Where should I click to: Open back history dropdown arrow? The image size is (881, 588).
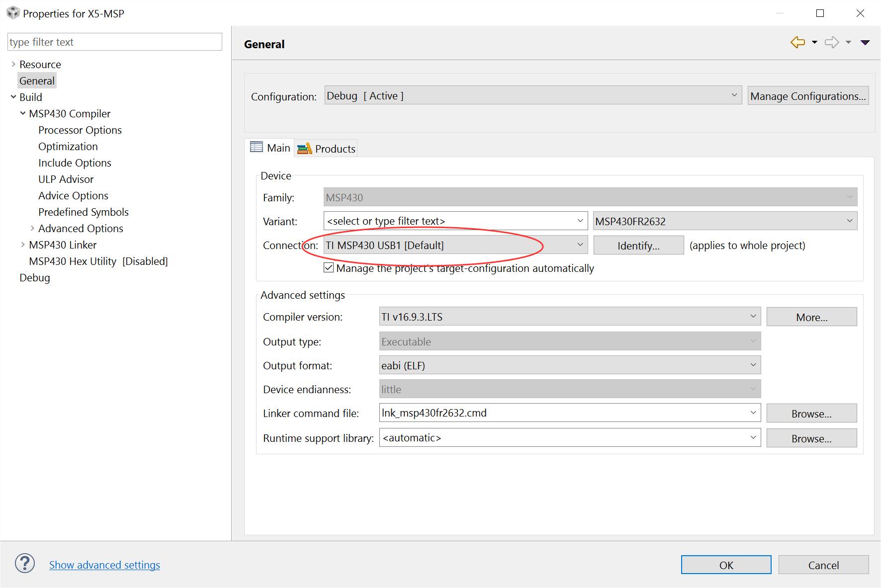click(x=814, y=43)
